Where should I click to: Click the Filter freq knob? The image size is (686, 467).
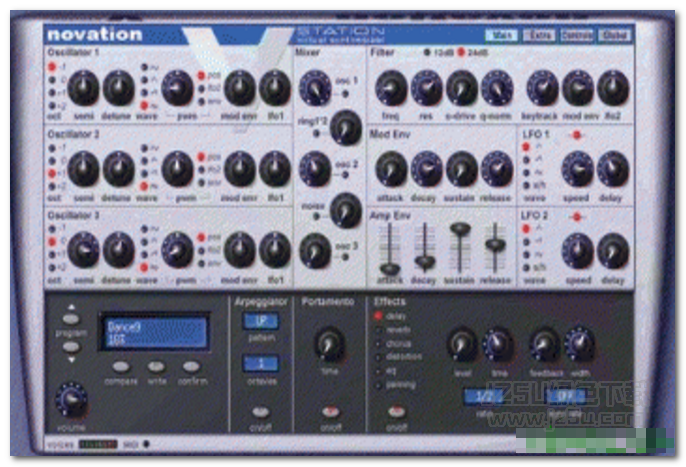point(391,88)
